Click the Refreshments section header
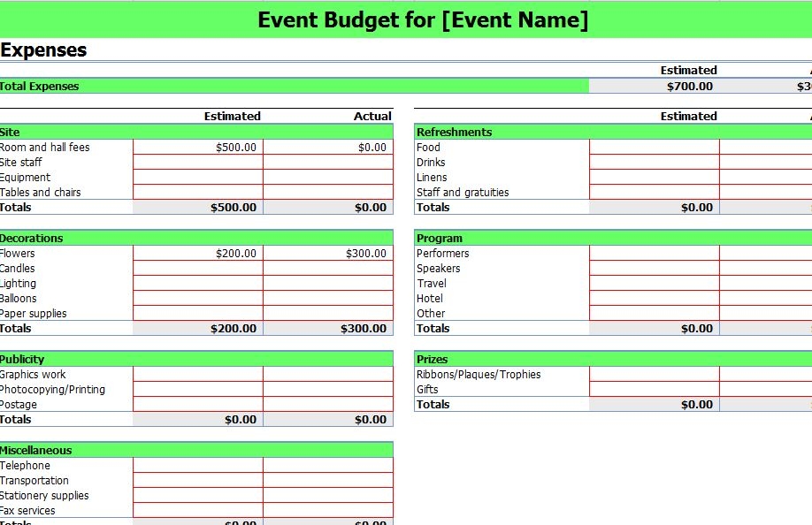This screenshot has height=525, width=812. tap(613, 132)
